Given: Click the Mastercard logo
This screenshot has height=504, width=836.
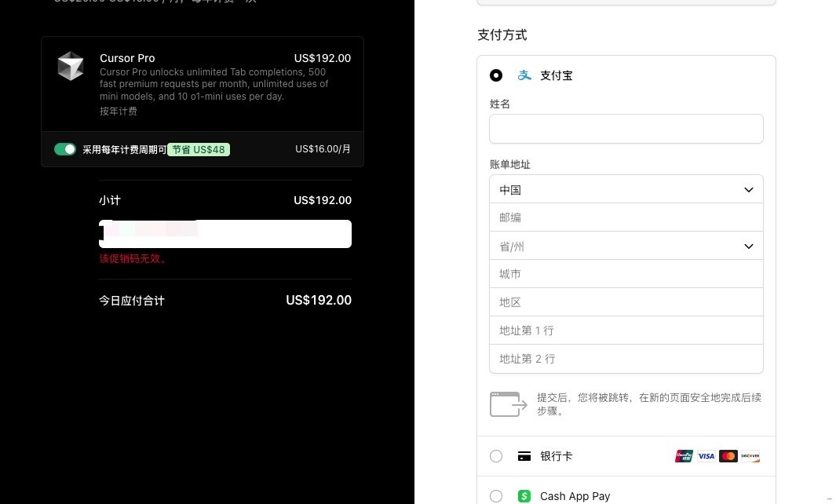Looking at the screenshot, I should pos(728,456).
